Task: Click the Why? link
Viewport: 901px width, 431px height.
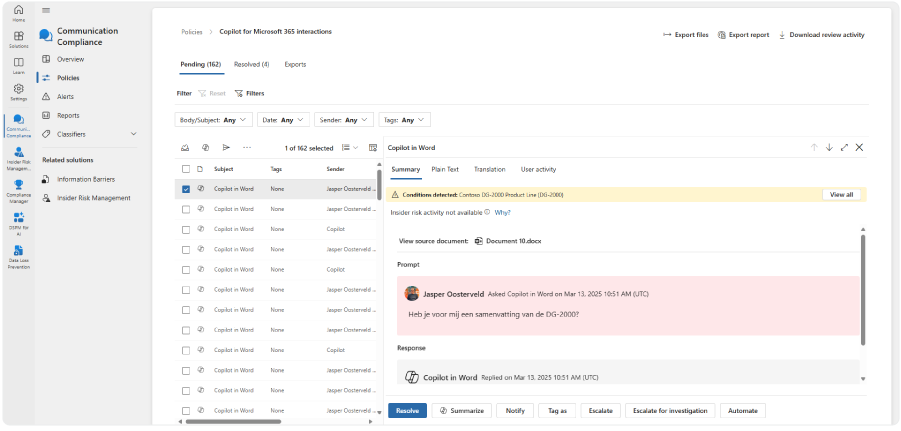Action: click(503, 213)
